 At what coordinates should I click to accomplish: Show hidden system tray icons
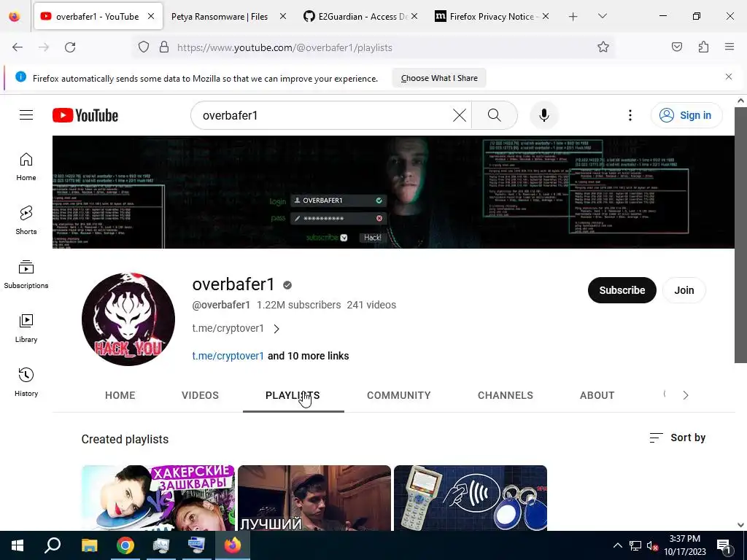tap(617, 545)
